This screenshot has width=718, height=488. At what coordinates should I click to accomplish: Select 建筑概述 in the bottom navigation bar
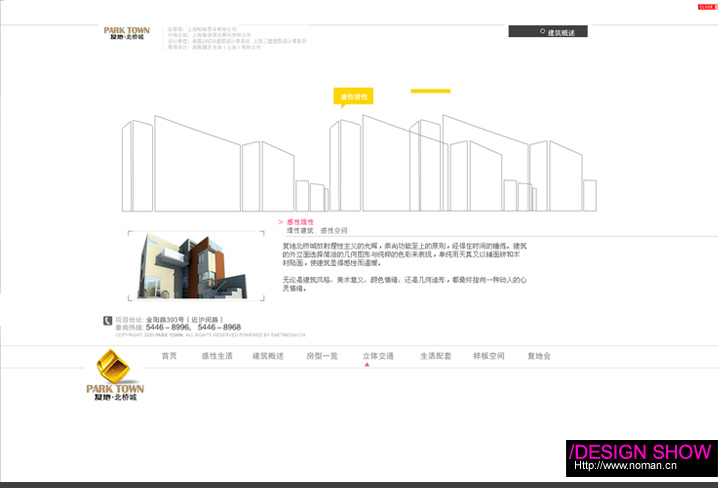[268, 356]
